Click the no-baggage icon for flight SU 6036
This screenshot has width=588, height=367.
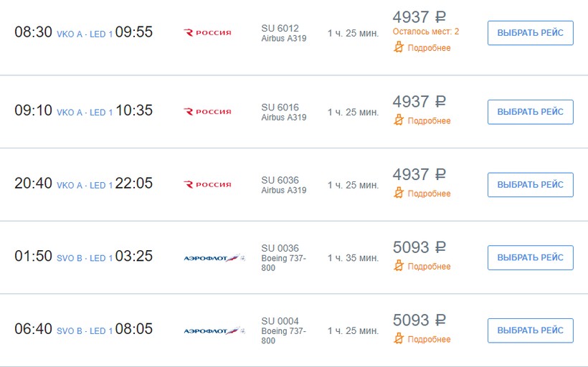point(399,193)
